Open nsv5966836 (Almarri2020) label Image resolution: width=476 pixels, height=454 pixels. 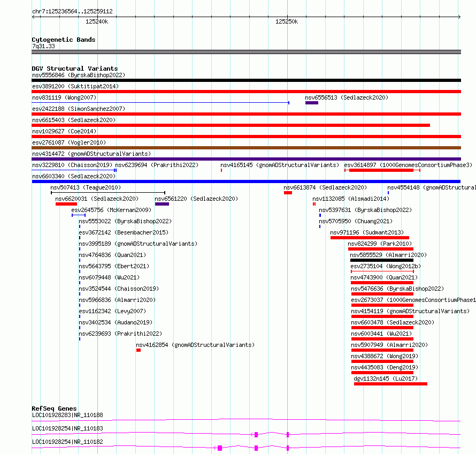[x=118, y=300]
